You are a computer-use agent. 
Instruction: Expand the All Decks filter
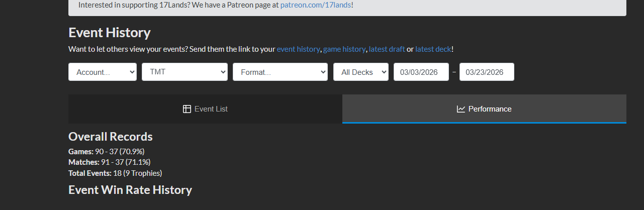click(x=361, y=72)
